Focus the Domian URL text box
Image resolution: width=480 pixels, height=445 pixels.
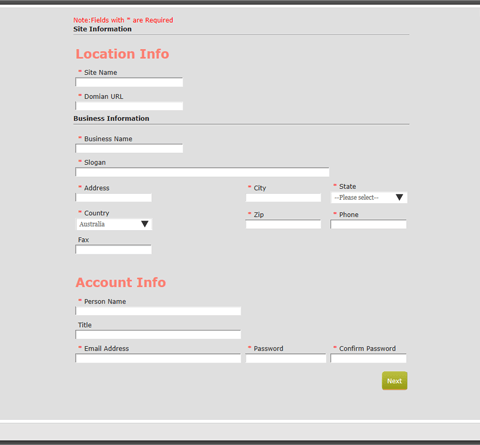[x=129, y=106]
